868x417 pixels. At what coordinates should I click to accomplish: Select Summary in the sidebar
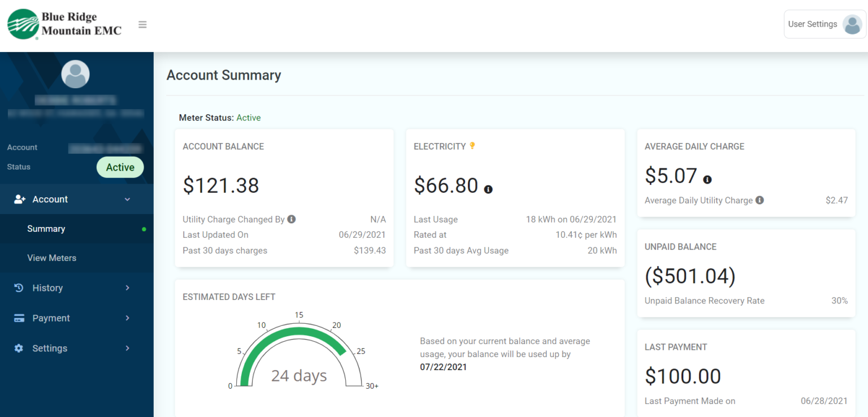(x=46, y=228)
